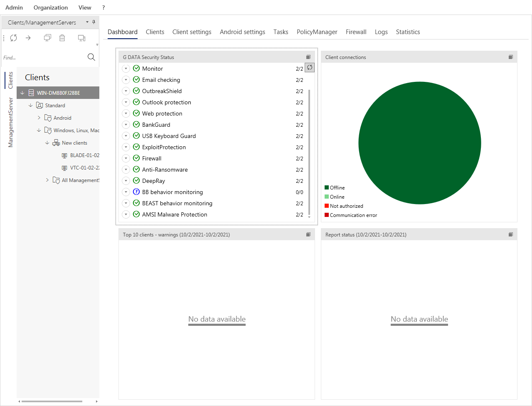Refresh the G DATA Security Status list
The height and width of the screenshot is (406, 532).
(x=310, y=67)
